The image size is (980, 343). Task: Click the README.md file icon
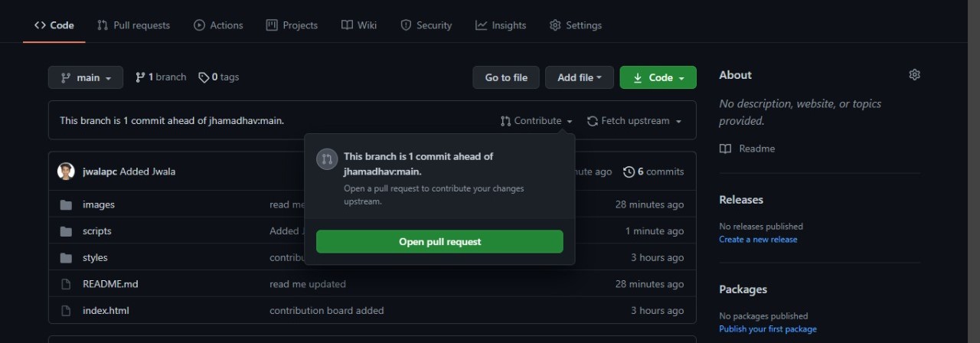point(66,284)
